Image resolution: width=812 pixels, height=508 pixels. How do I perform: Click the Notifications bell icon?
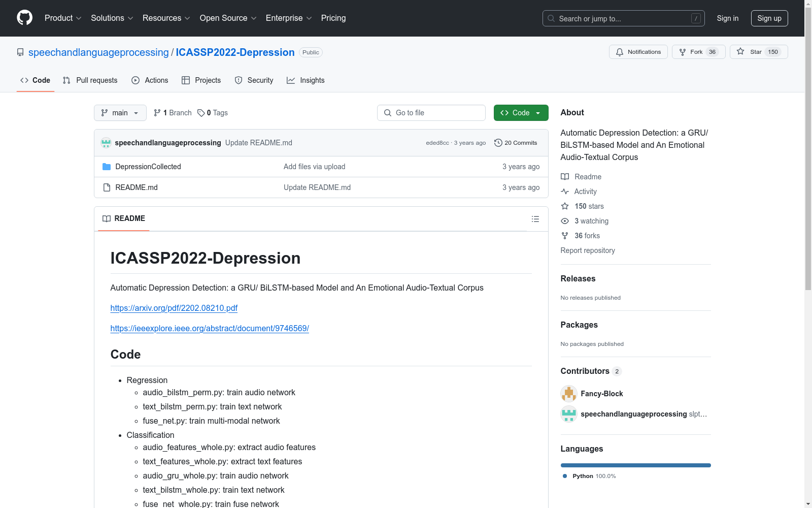[x=620, y=52]
